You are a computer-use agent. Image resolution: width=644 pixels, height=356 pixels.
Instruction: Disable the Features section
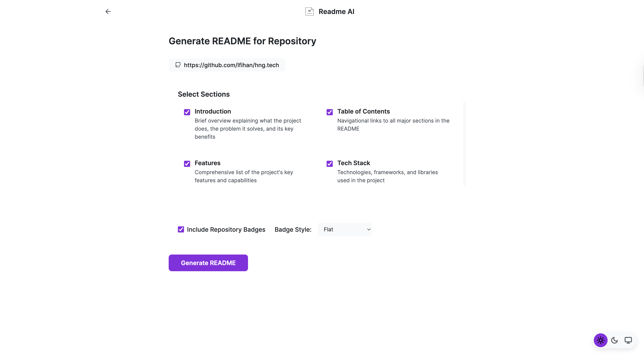(187, 164)
